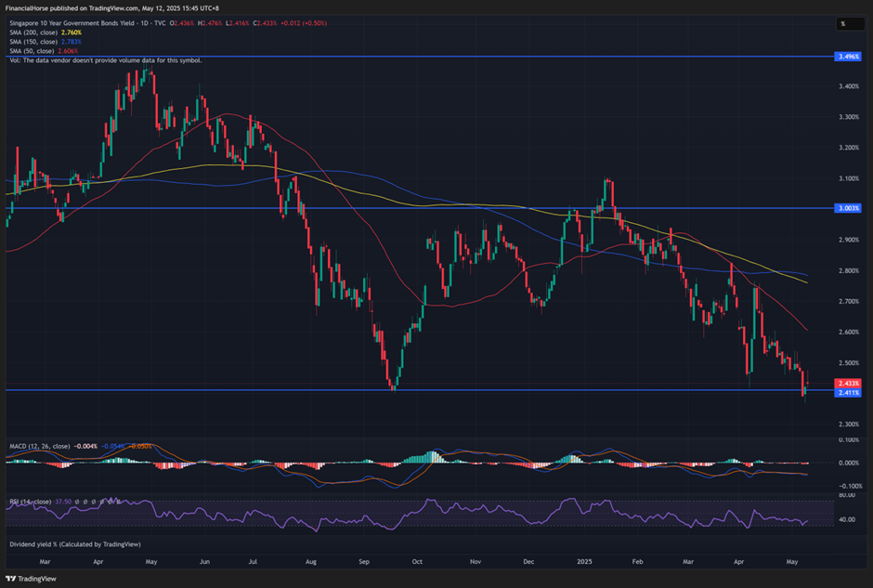The image size is (873, 588).
Task: Click the Mar label at the time axis start
Action: [45, 562]
